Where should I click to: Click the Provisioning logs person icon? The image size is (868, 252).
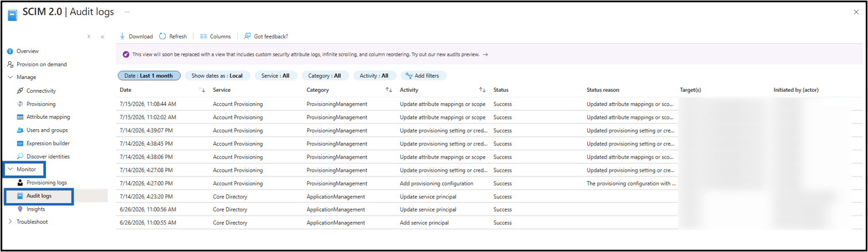[20, 183]
